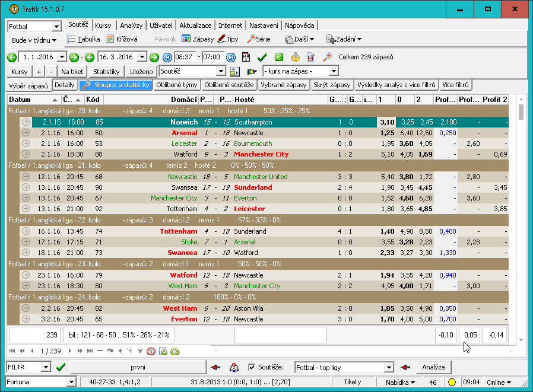The height and width of the screenshot is (392, 533).
Task: Click the 08:37 time input field
Action: pos(185,57)
